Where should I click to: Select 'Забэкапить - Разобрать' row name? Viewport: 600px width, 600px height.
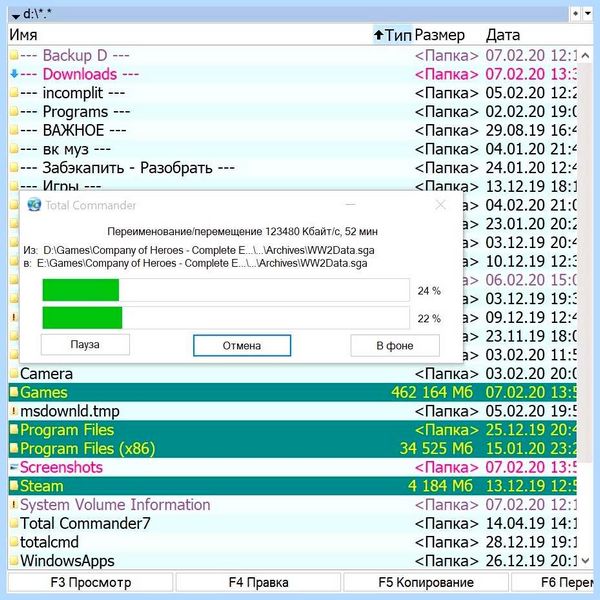click(127, 168)
